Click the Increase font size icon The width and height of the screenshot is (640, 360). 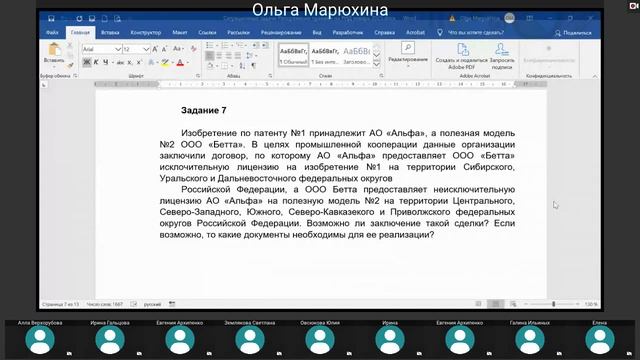pyautogui.click(x=155, y=49)
